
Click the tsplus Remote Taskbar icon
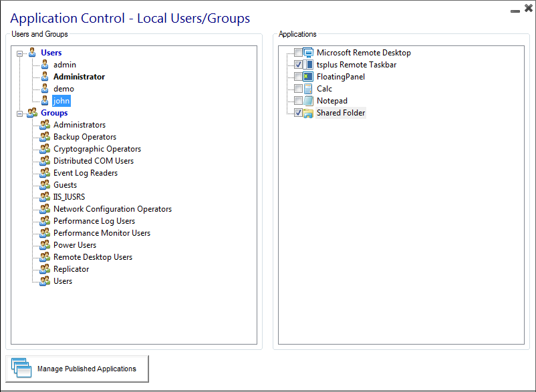pos(308,65)
